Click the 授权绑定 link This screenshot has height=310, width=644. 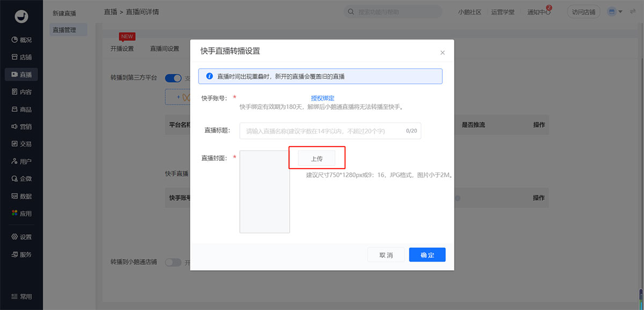(323, 98)
